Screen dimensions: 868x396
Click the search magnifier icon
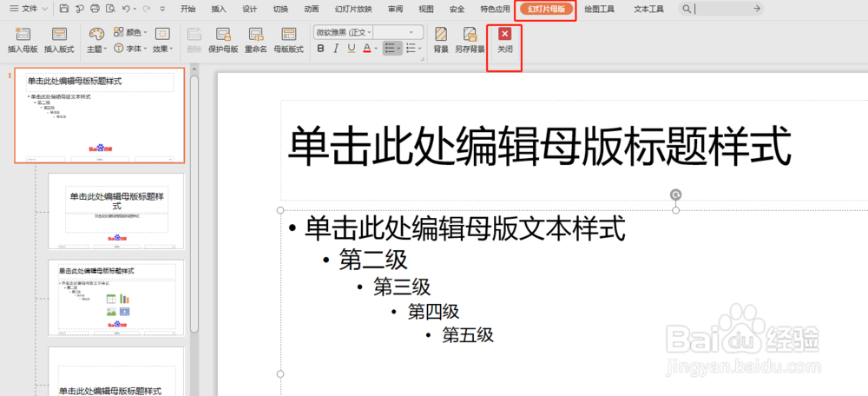click(x=687, y=9)
